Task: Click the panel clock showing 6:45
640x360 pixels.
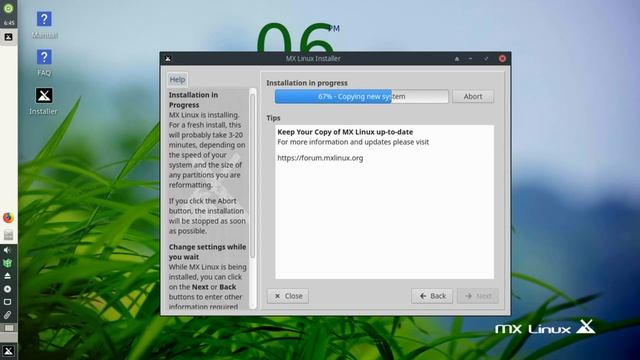Action: tap(9, 23)
